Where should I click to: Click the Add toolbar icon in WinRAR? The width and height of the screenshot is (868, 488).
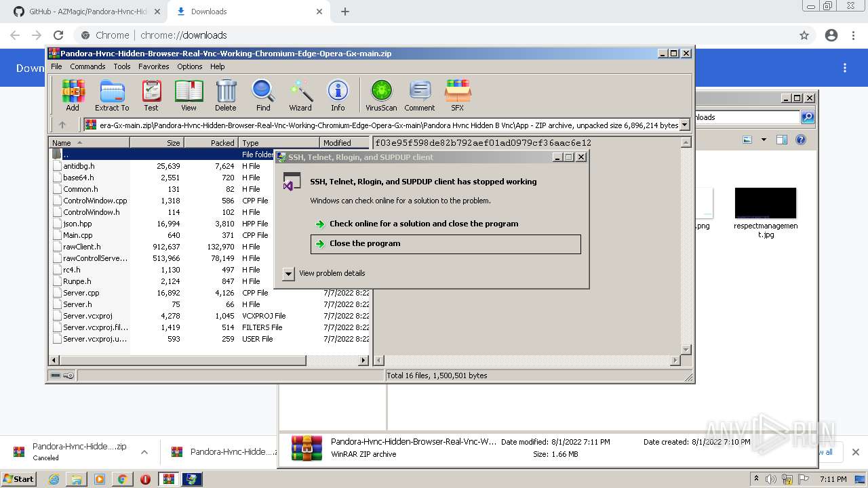point(73,95)
